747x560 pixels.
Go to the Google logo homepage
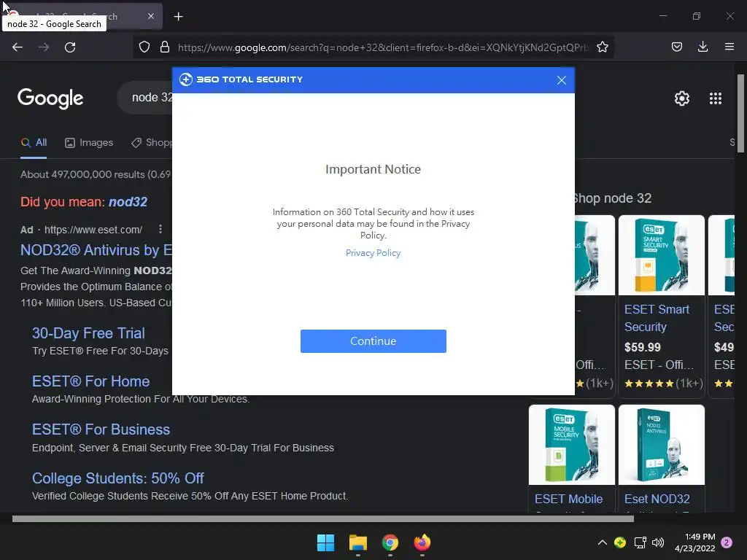coord(50,98)
